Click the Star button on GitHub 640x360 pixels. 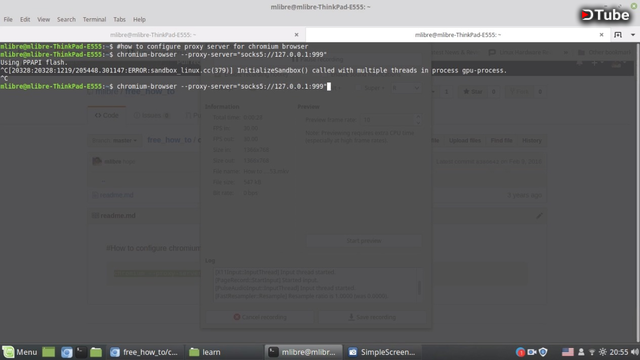click(472, 91)
